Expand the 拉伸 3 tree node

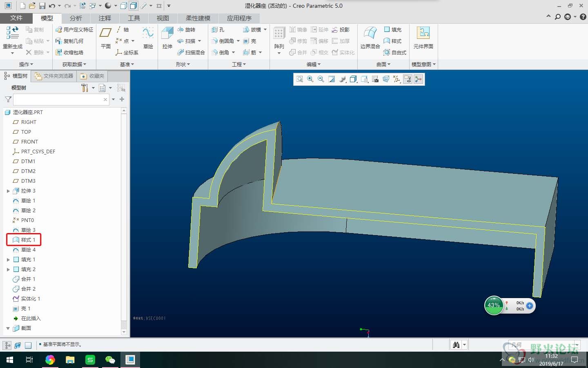coord(8,191)
